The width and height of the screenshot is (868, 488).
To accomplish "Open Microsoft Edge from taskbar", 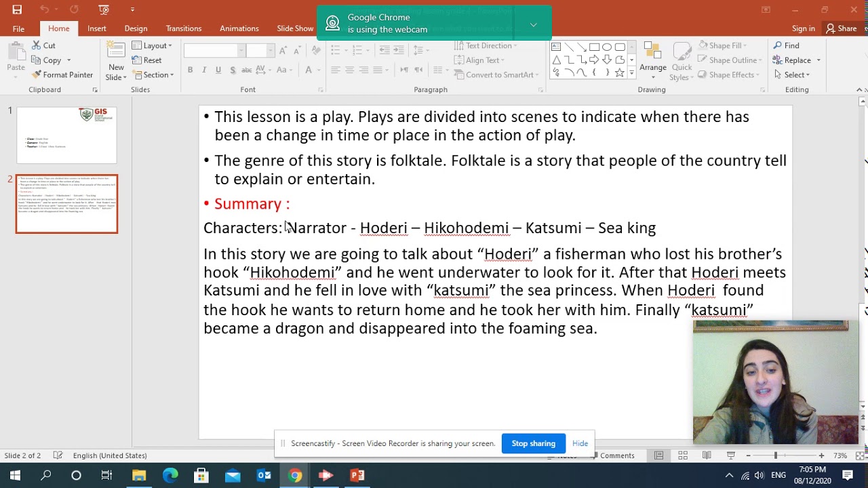I will click(170, 475).
